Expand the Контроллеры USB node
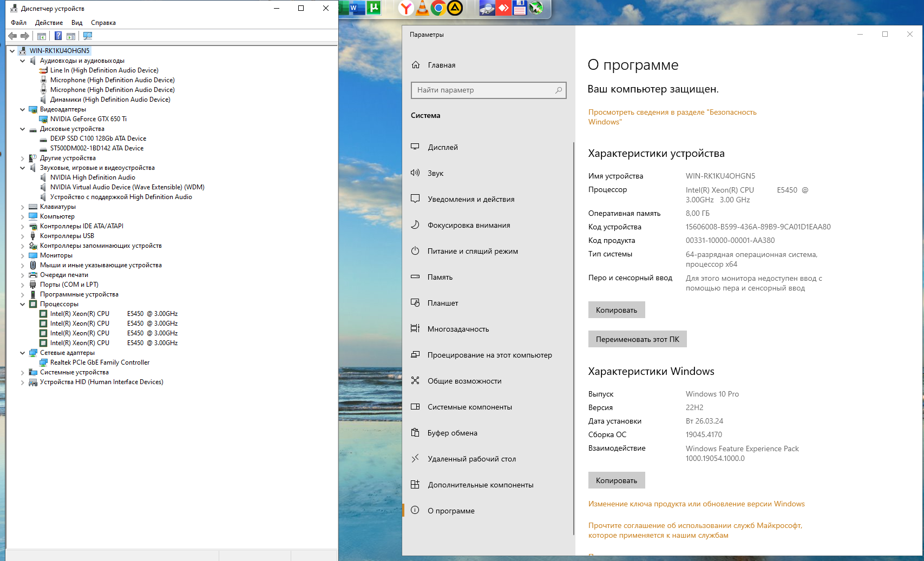Image resolution: width=924 pixels, height=561 pixels. click(22, 236)
